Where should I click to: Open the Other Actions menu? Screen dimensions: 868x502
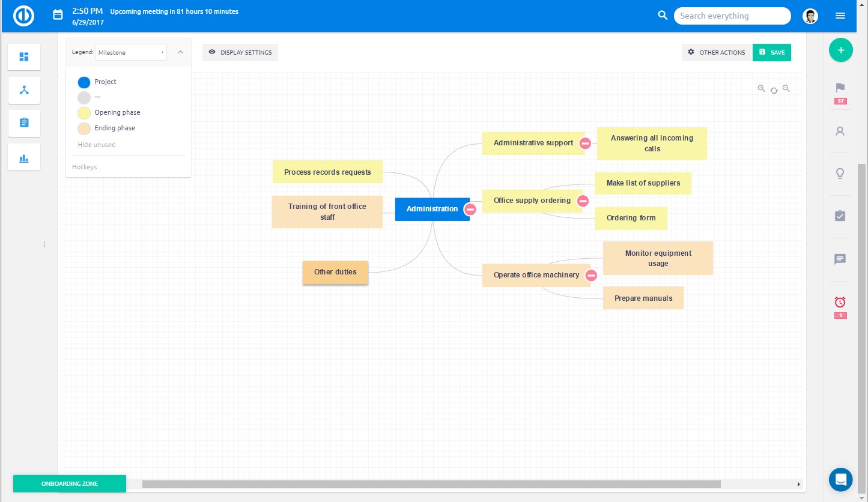coord(717,52)
